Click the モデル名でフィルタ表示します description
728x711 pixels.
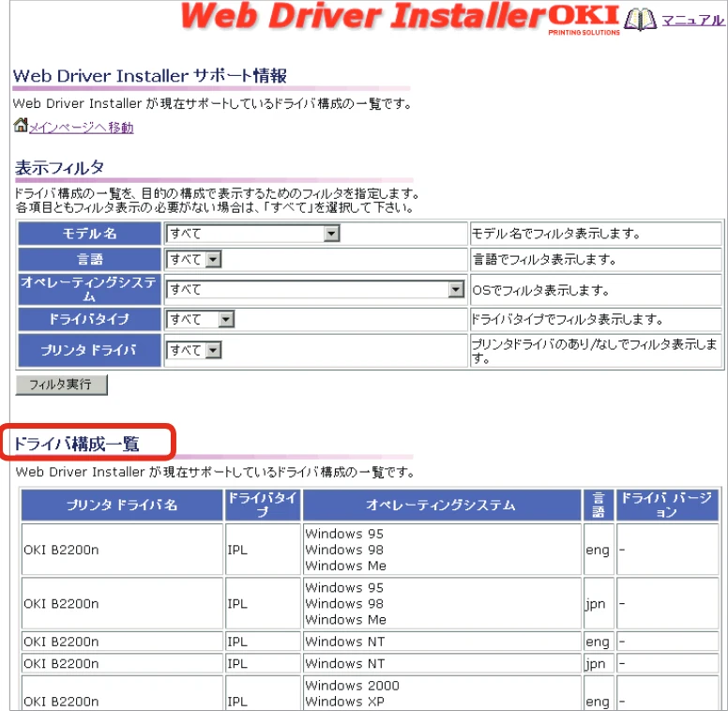coord(556,234)
